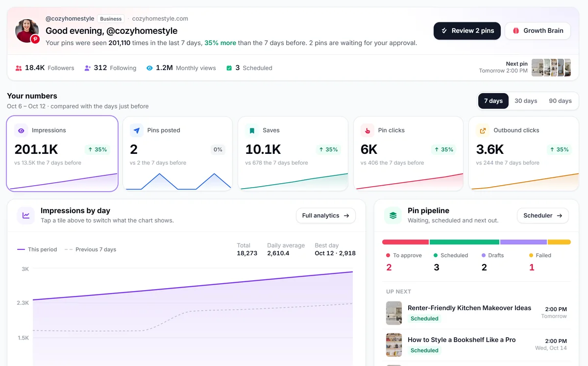Click the Impressions eye icon tile

pyautogui.click(x=21, y=130)
